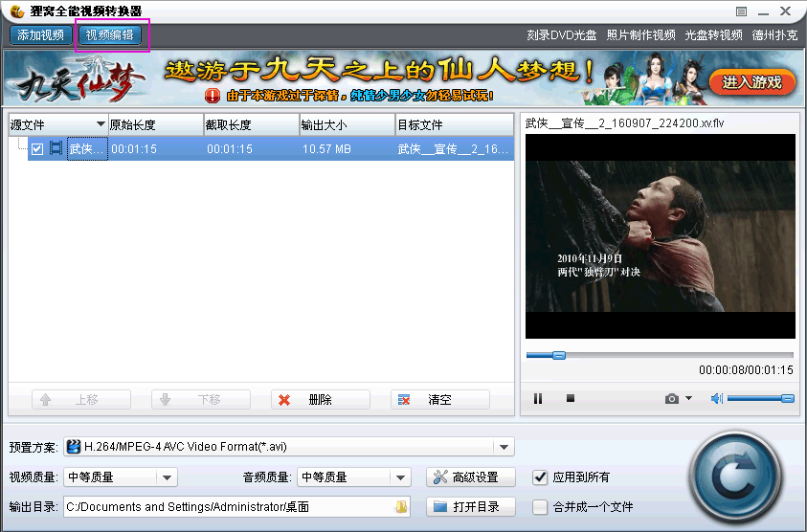Image resolution: width=807 pixels, height=532 pixels.
Task: Click 打开目录 open directory button
Action: [x=470, y=507]
